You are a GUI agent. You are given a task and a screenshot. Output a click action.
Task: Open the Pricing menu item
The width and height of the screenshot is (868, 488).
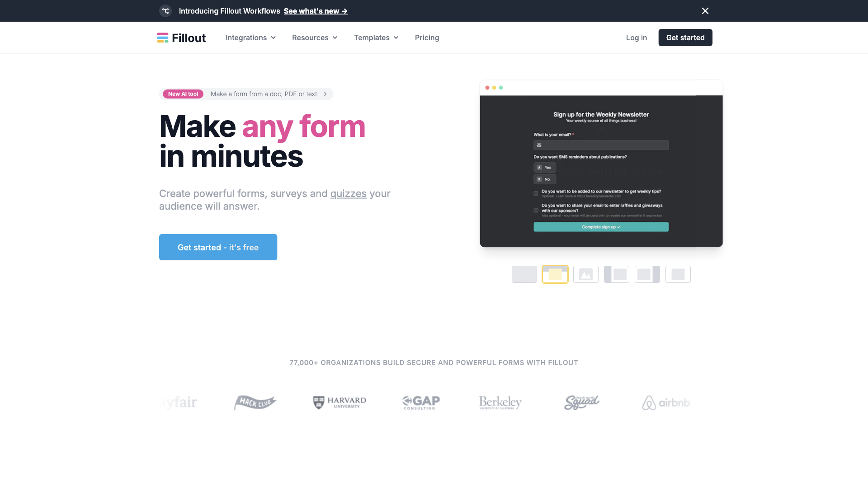tap(427, 38)
